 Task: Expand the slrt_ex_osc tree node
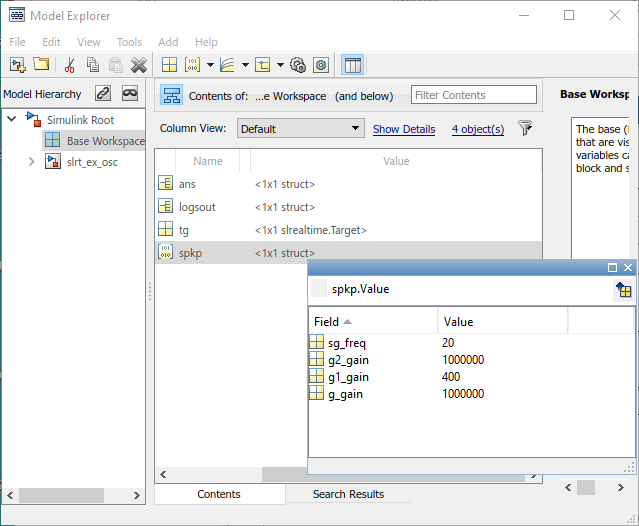point(33,162)
